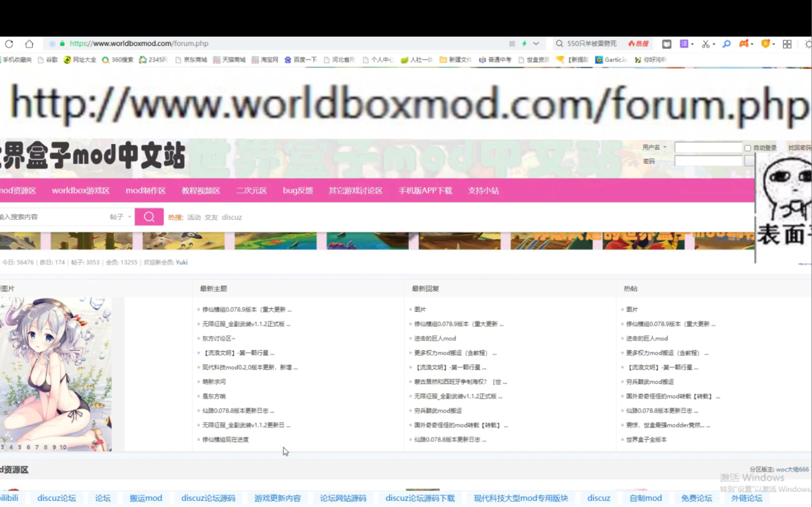Click the 密码 password input field
Image resolution: width=812 pixels, height=507 pixels.
coord(708,161)
